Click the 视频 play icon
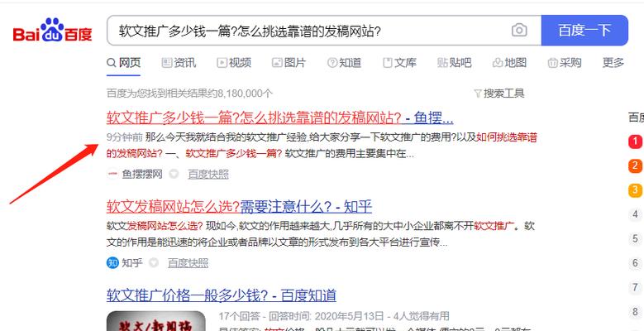The width and height of the screenshot is (644, 331). [x=222, y=63]
